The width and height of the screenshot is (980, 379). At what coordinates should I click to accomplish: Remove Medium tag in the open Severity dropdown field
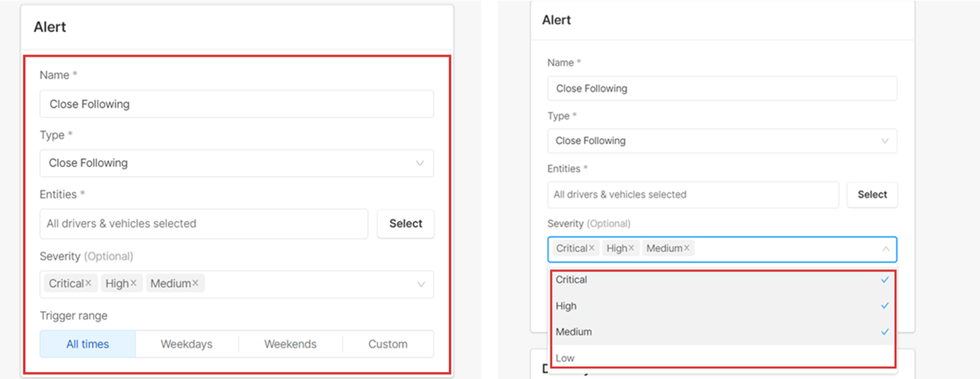(687, 248)
